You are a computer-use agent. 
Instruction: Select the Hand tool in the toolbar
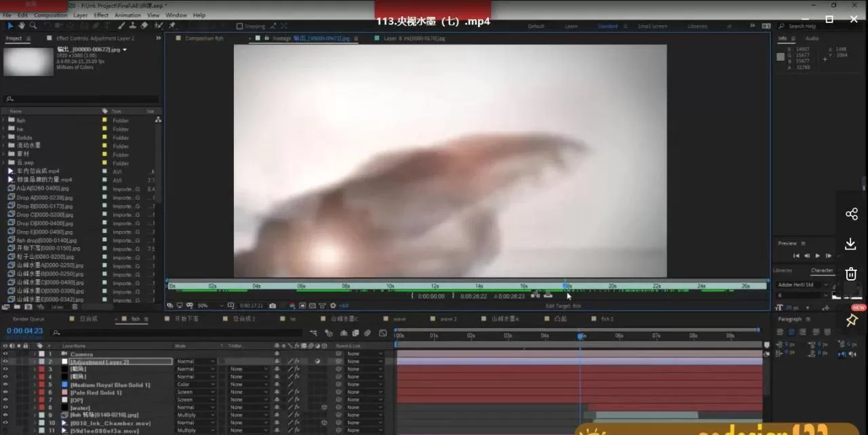(x=22, y=25)
